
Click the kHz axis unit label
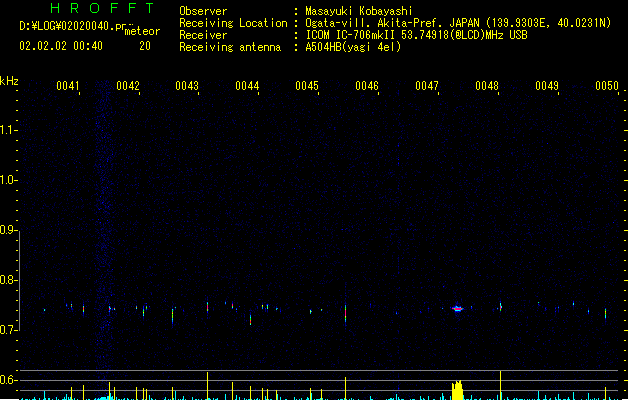point(9,81)
